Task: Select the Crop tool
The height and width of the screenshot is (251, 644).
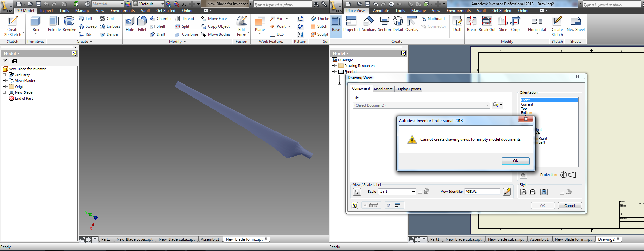Action: pyautogui.click(x=515, y=24)
